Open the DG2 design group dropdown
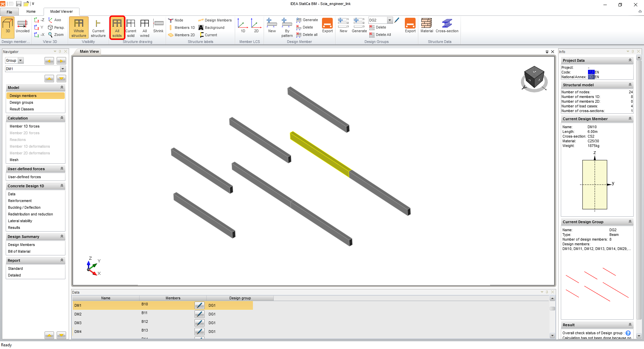644x349 pixels. [x=390, y=20]
